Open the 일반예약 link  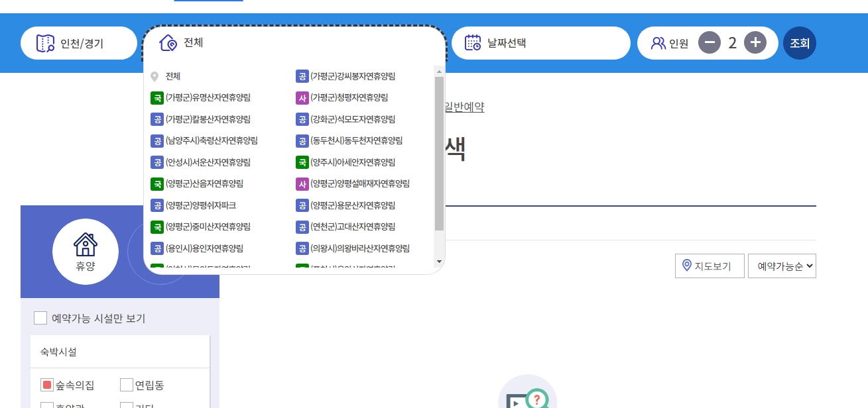coord(465,107)
